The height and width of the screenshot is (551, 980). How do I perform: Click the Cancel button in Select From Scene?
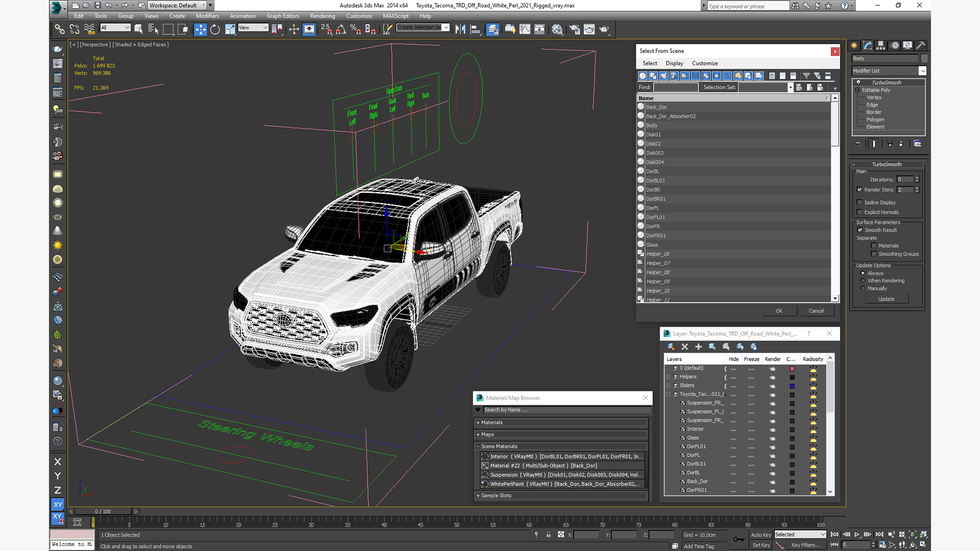tap(816, 311)
